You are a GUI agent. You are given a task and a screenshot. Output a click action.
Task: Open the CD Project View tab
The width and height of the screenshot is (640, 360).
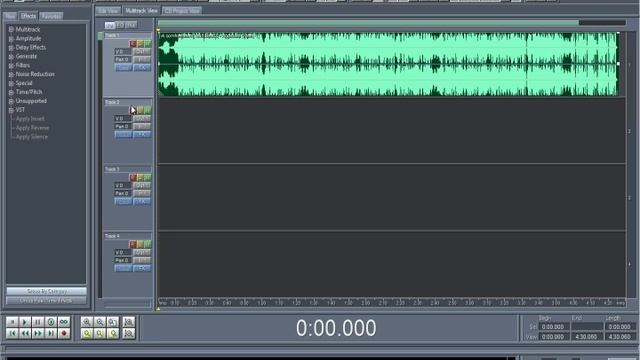(x=182, y=11)
